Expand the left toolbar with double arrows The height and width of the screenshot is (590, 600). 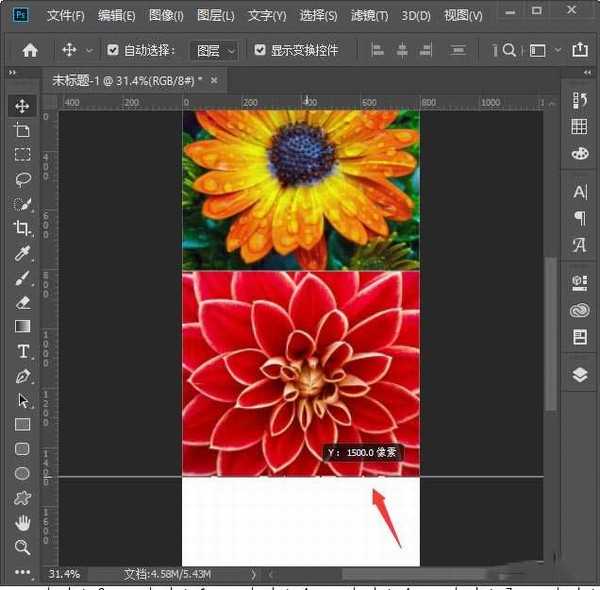pos(12,73)
